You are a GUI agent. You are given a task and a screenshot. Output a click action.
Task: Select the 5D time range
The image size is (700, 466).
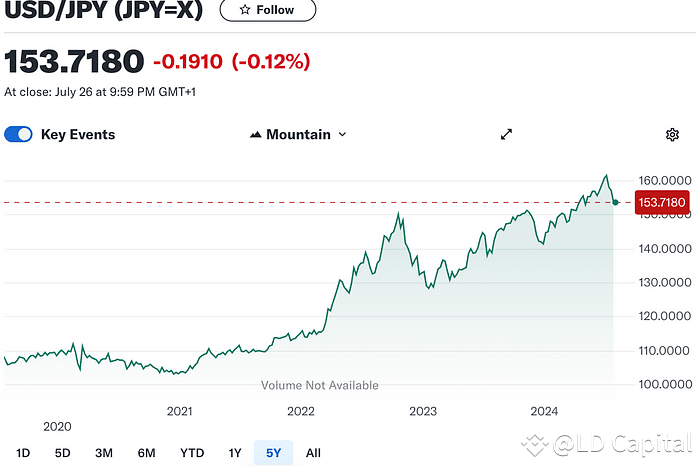pos(62,453)
